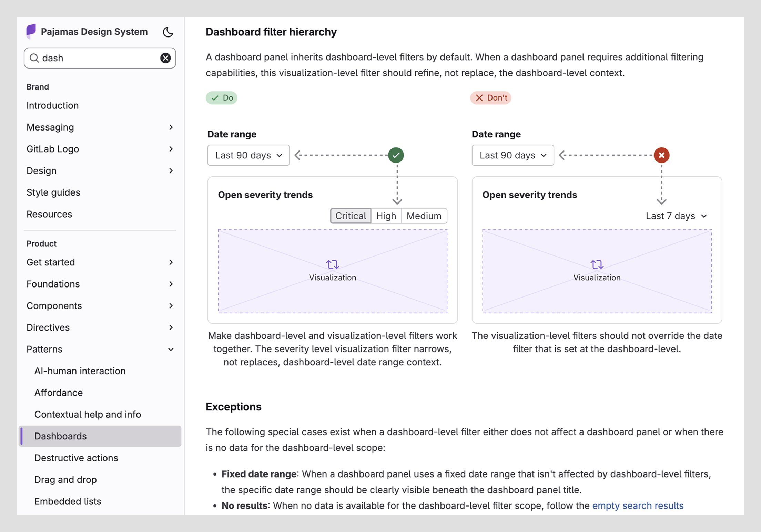Open the Dashboards sidebar item
This screenshot has height=532, width=761.
pos(61,436)
